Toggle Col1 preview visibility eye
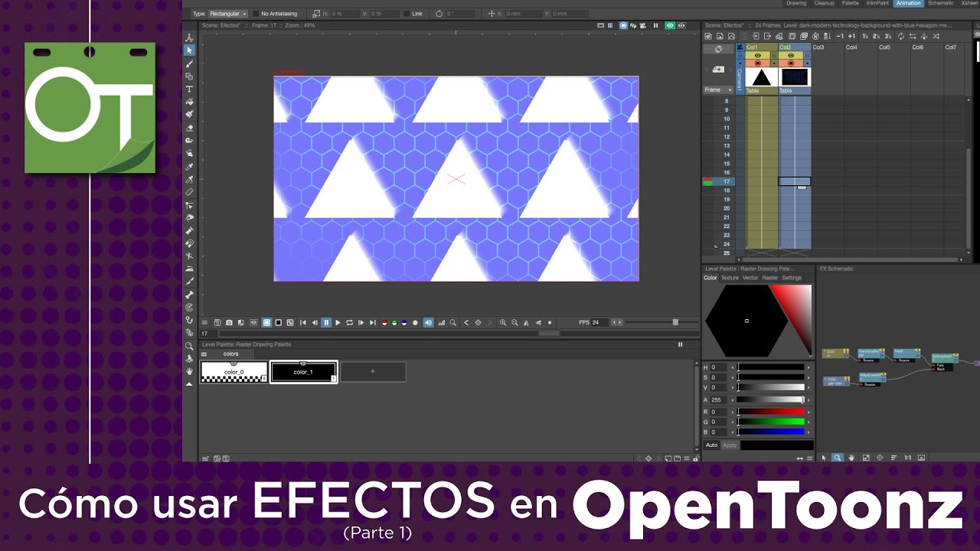The width and height of the screenshot is (980, 551). tap(758, 55)
